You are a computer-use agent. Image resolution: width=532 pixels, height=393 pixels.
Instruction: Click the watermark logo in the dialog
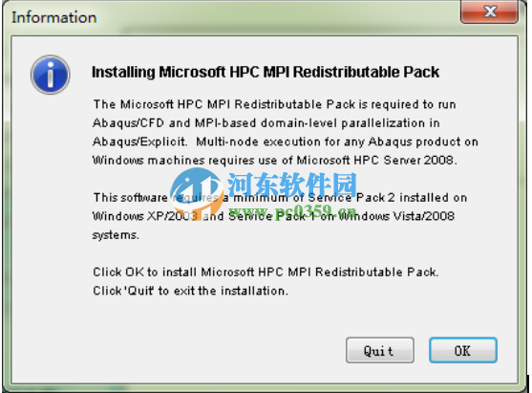[197, 193]
